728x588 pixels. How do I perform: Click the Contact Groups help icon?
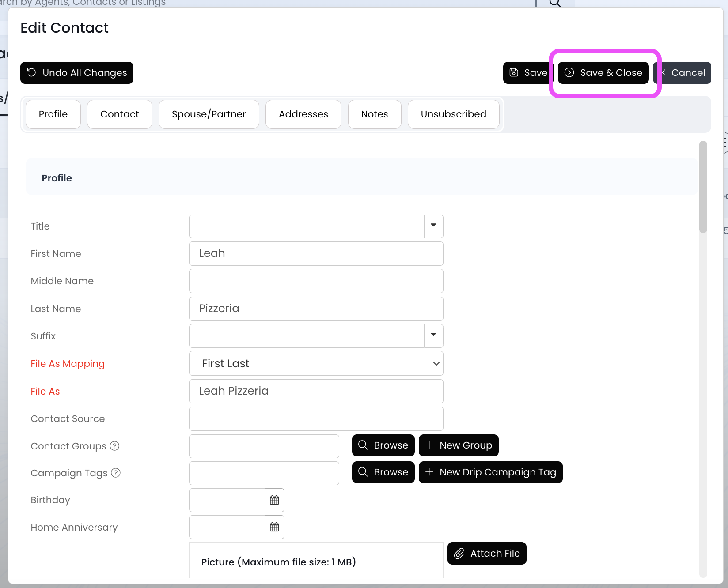point(115,446)
